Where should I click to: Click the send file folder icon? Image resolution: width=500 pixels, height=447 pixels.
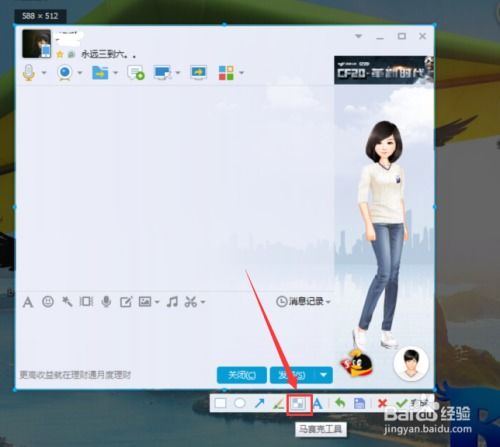pos(100,72)
